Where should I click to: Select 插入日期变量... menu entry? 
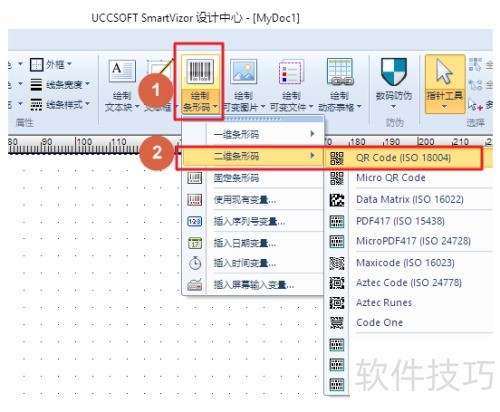click(253, 243)
